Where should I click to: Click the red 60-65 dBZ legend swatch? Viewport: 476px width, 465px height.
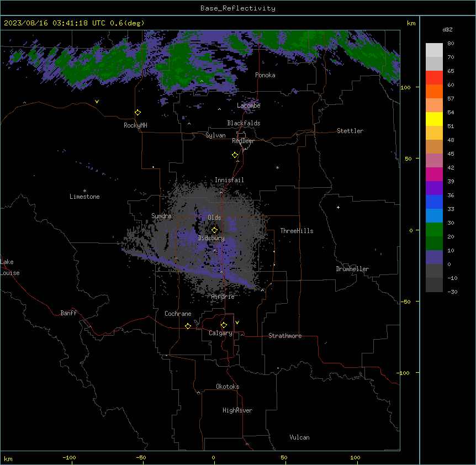[434, 78]
